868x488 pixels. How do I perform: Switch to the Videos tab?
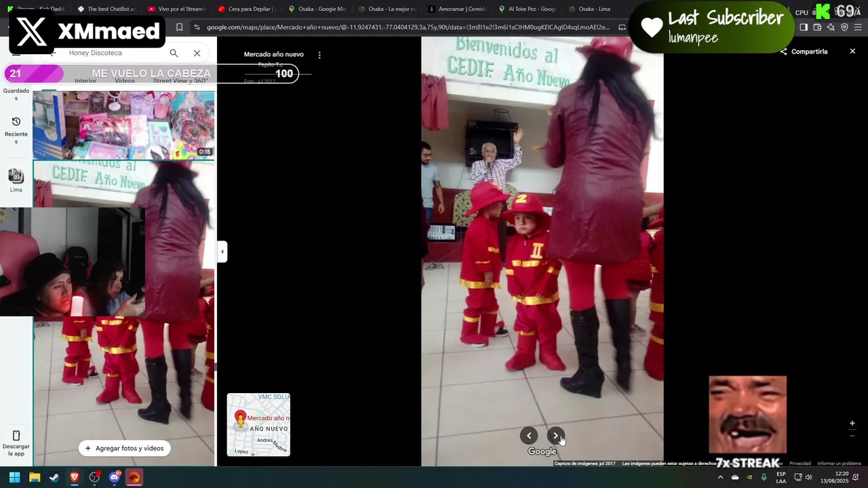(x=125, y=81)
